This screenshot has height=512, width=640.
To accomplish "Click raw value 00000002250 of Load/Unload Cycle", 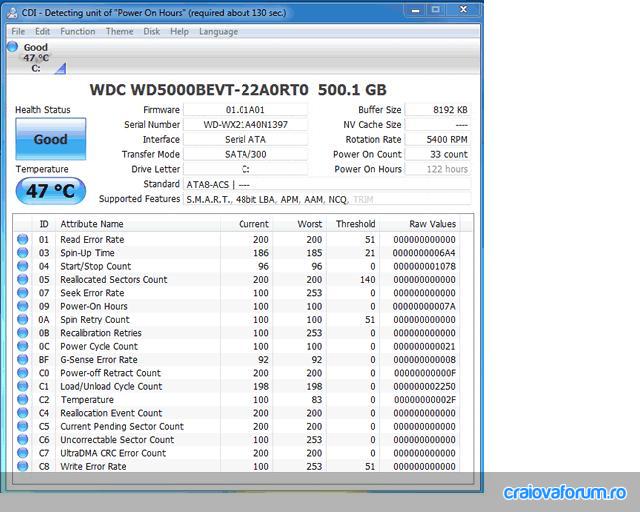I will [x=424, y=386].
